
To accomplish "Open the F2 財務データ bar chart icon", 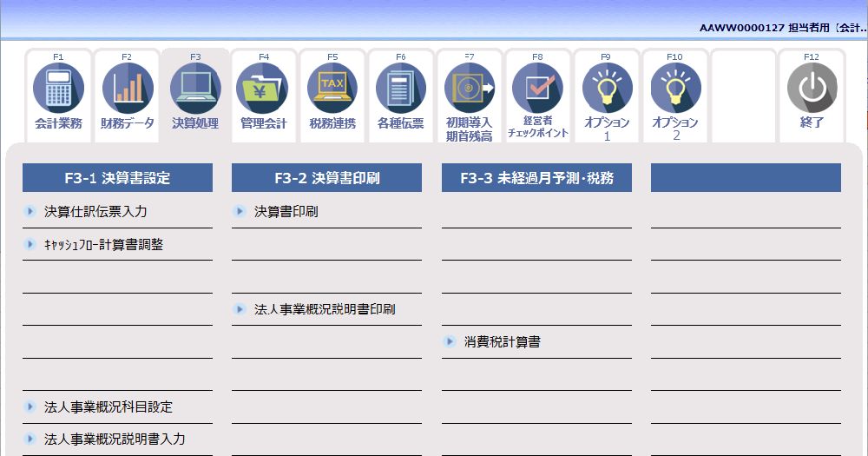I will pos(128,88).
